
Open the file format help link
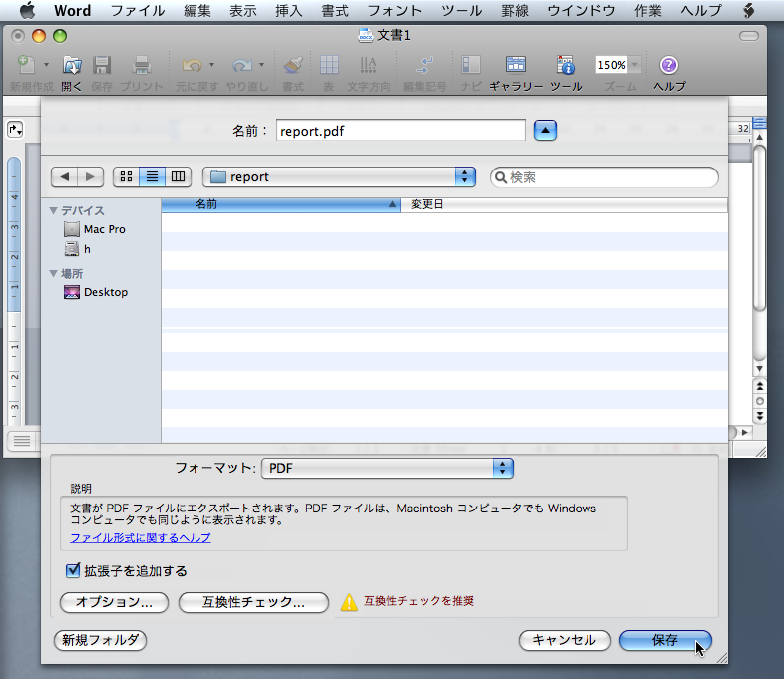point(141,537)
